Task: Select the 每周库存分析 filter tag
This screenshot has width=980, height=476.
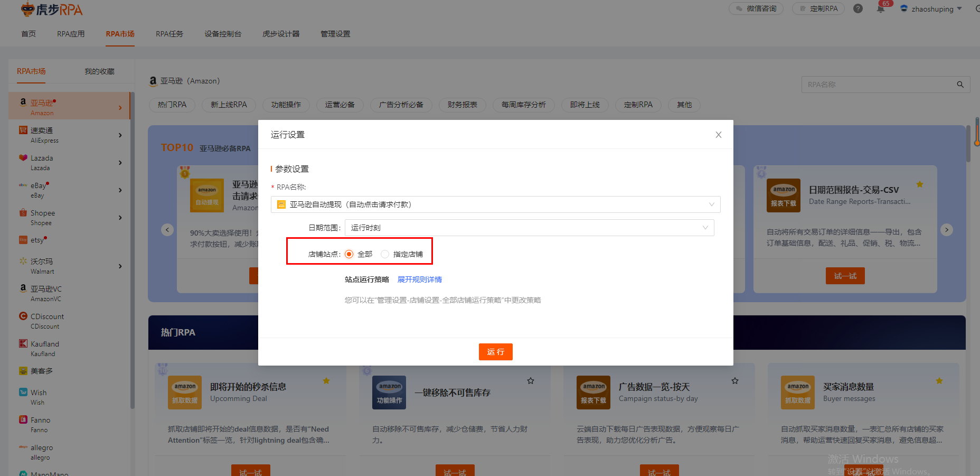Action: point(524,105)
